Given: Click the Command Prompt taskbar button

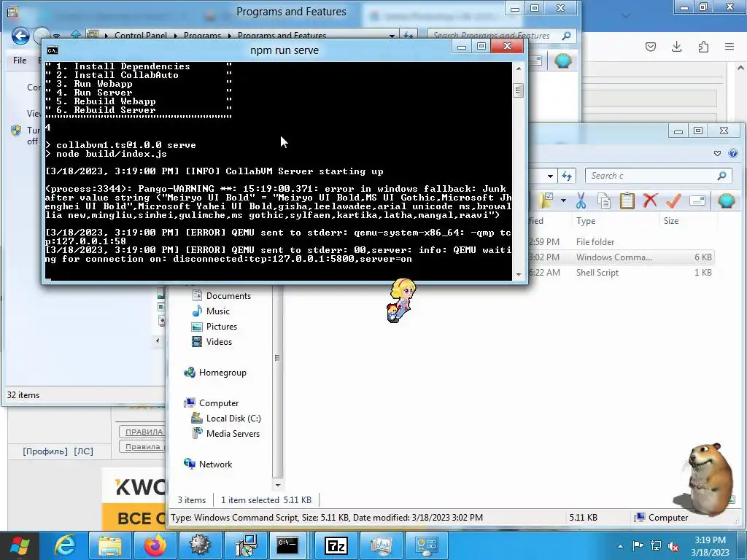Looking at the screenshot, I should 287,545.
